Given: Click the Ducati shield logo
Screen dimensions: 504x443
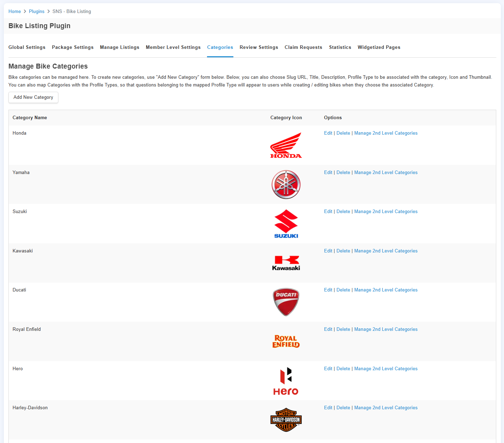Looking at the screenshot, I should pyautogui.click(x=286, y=302).
